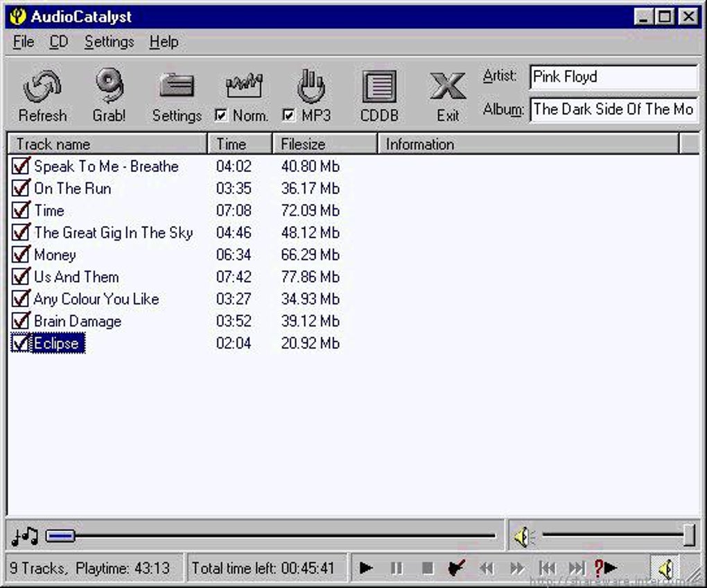Uncheck the Any Colour You Like checkbox
707x588 pixels.
(20, 299)
